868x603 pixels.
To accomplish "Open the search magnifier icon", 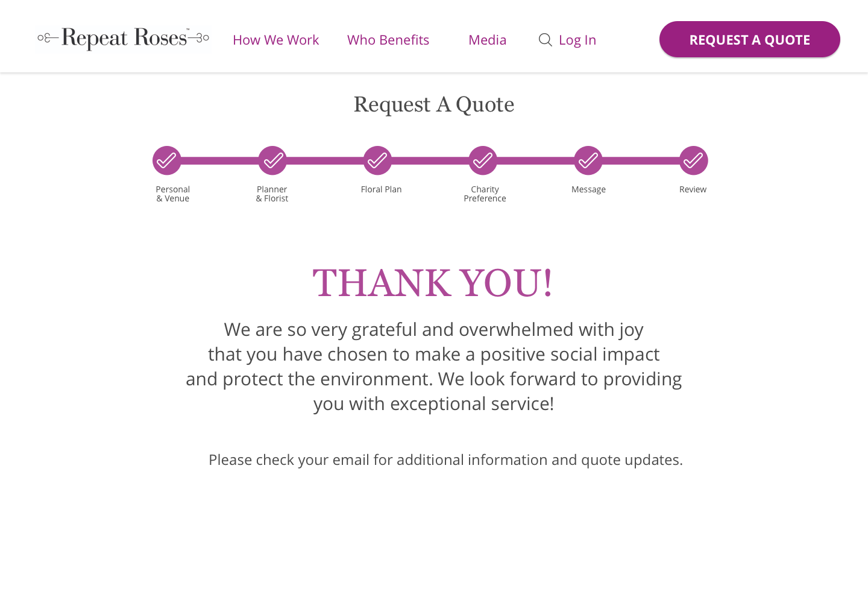I will (x=545, y=40).
